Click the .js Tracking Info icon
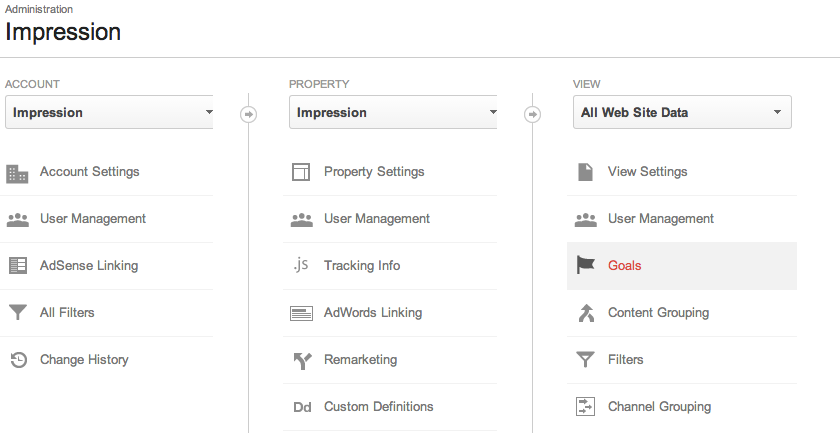840x433 pixels. click(x=301, y=266)
